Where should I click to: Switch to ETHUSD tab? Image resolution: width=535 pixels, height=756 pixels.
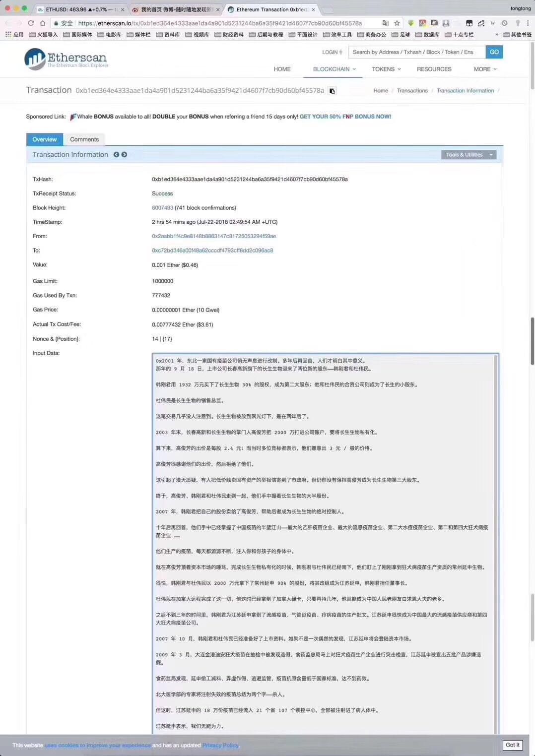[79, 9]
